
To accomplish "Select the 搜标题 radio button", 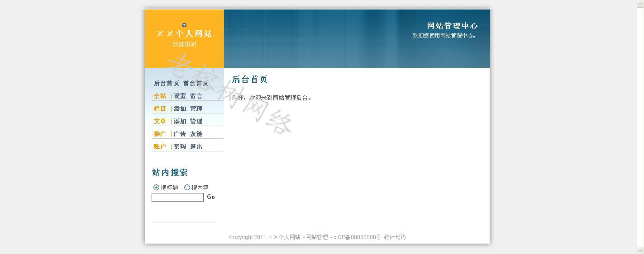I will [156, 187].
